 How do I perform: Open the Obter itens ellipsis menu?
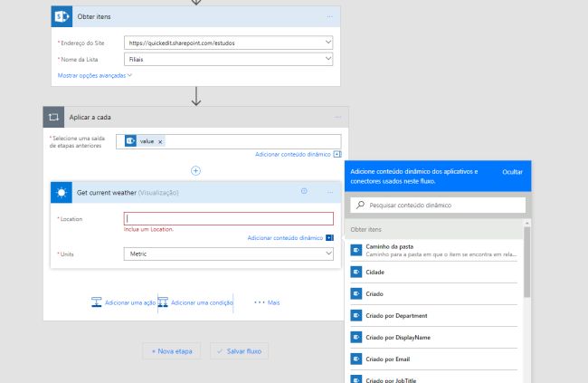[329, 16]
